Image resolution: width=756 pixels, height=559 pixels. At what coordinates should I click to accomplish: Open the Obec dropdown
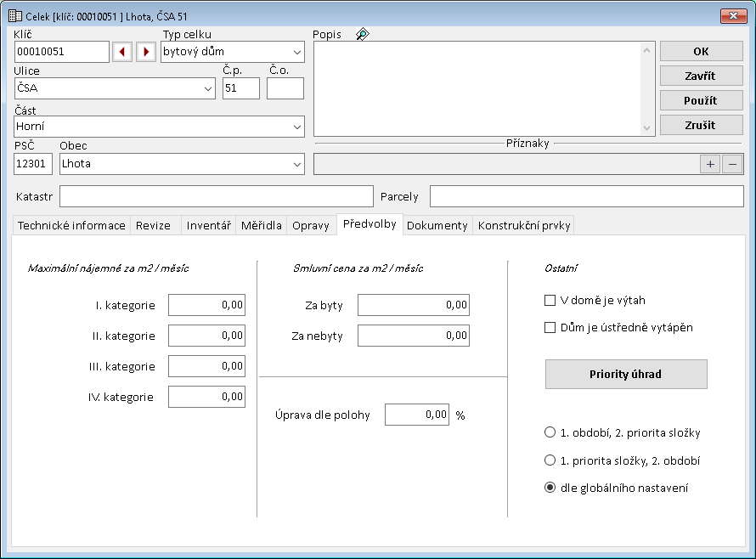(x=296, y=163)
